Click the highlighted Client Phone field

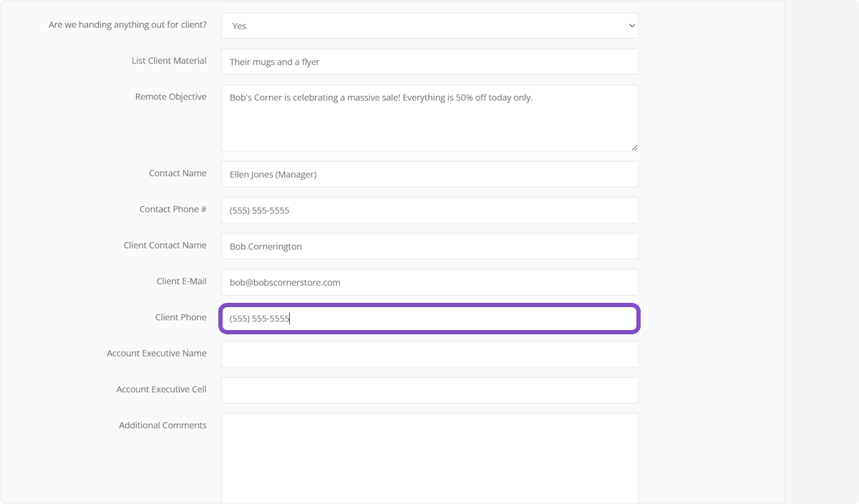tap(429, 319)
